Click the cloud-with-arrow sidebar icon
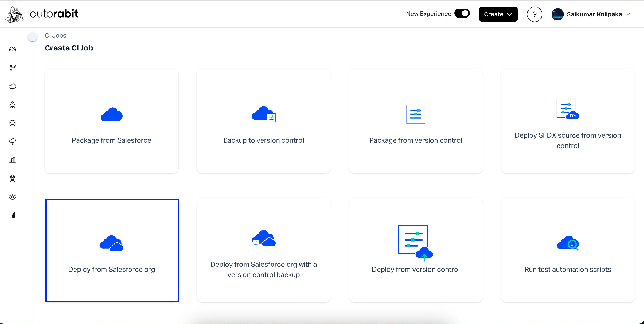Viewport: 644px width, 324px height. pyautogui.click(x=13, y=142)
